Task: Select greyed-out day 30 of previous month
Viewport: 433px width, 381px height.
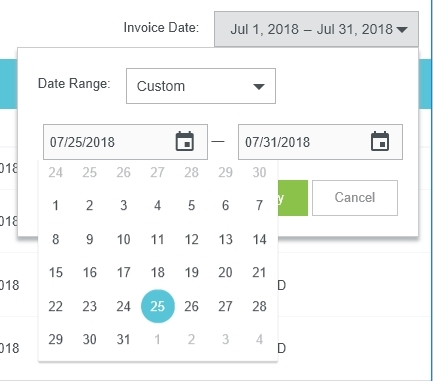Action: pos(259,172)
